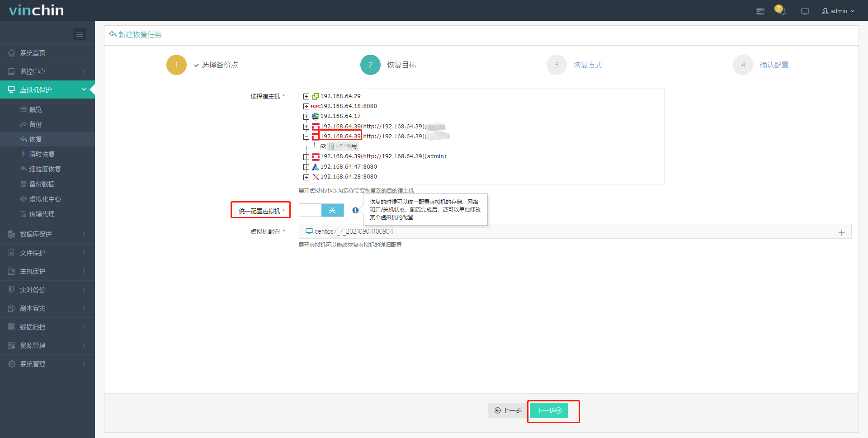Click the blue triangle icon beside 192.168.64.47:8080
Image resolution: width=868 pixels, height=438 pixels.
tap(315, 166)
